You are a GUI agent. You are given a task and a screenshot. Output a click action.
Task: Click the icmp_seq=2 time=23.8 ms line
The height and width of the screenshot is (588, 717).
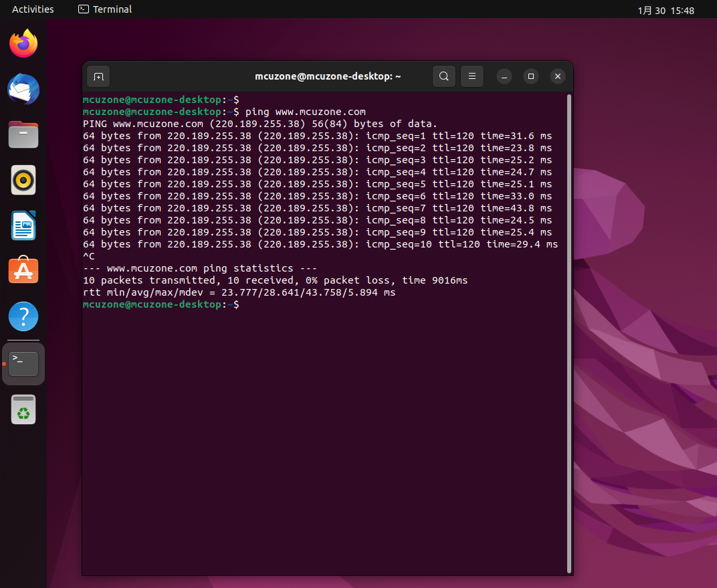pos(317,148)
